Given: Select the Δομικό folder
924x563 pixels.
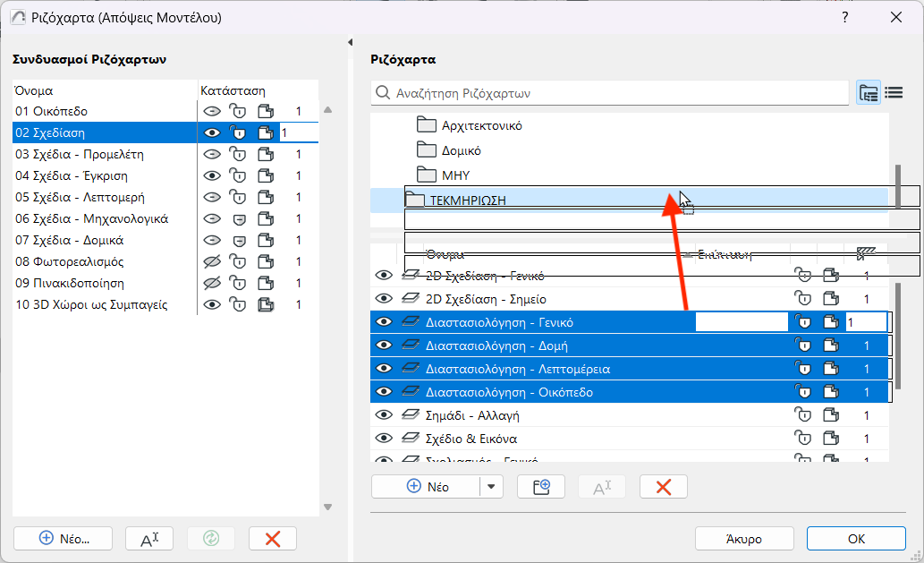Looking at the screenshot, I should pyautogui.click(x=462, y=150).
